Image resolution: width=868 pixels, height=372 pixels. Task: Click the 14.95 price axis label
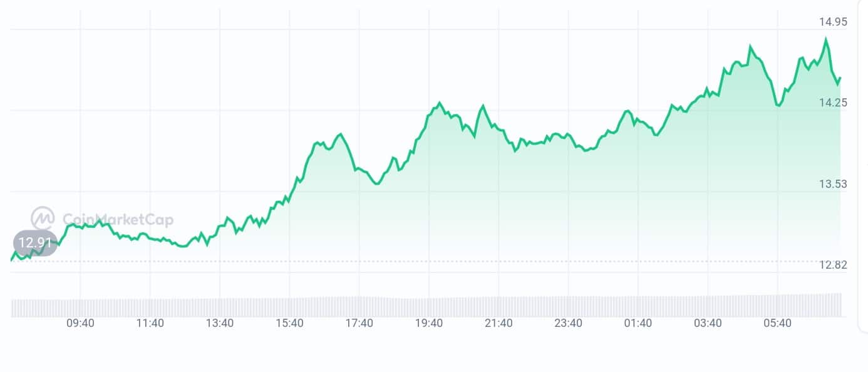point(833,22)
